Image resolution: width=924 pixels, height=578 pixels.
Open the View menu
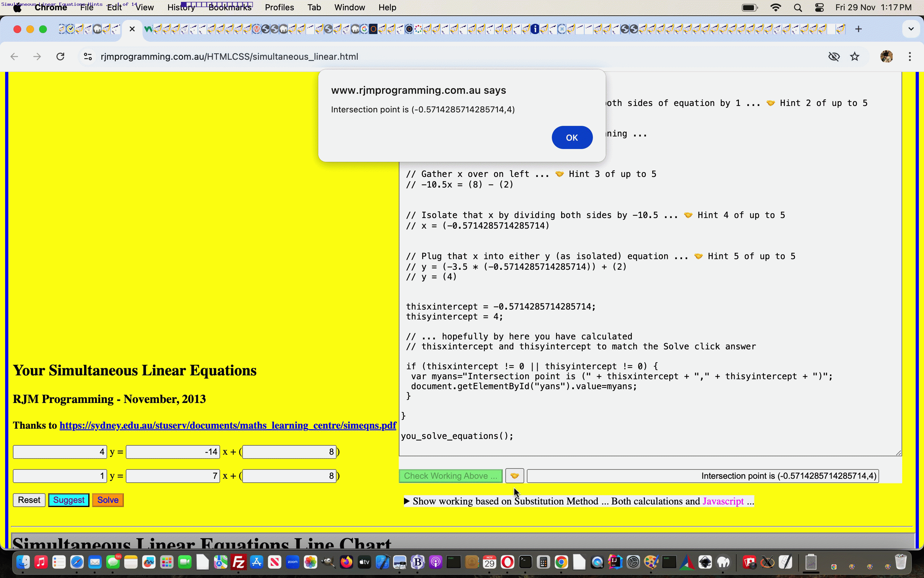145,7
